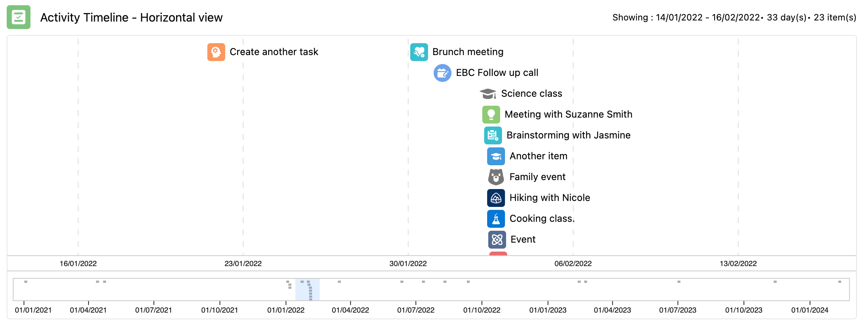Click the partially visible red item icon
The height and width of the screenshot is (326, 868).
[498, 253]
